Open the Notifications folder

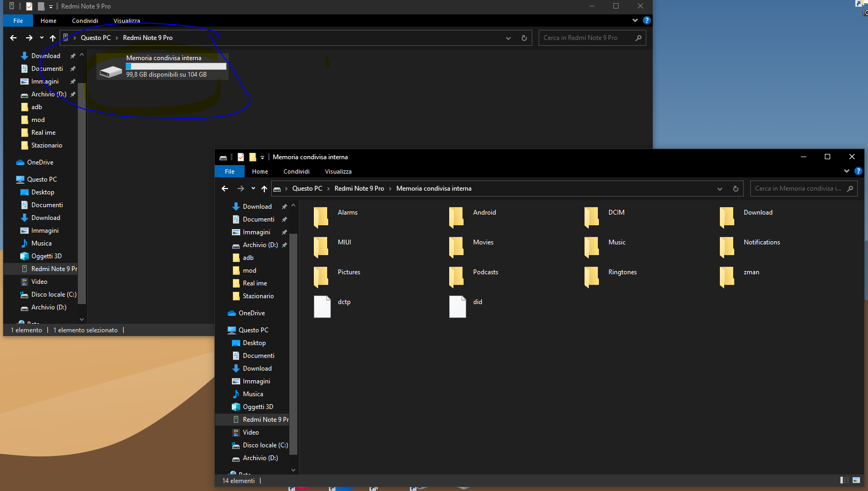[x=750, y=247]
